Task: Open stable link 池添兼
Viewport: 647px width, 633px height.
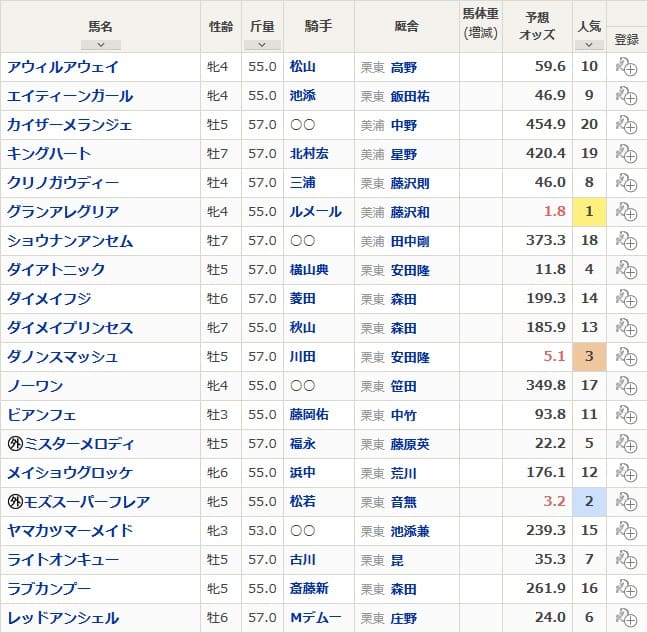Action: tap(410, 531)
